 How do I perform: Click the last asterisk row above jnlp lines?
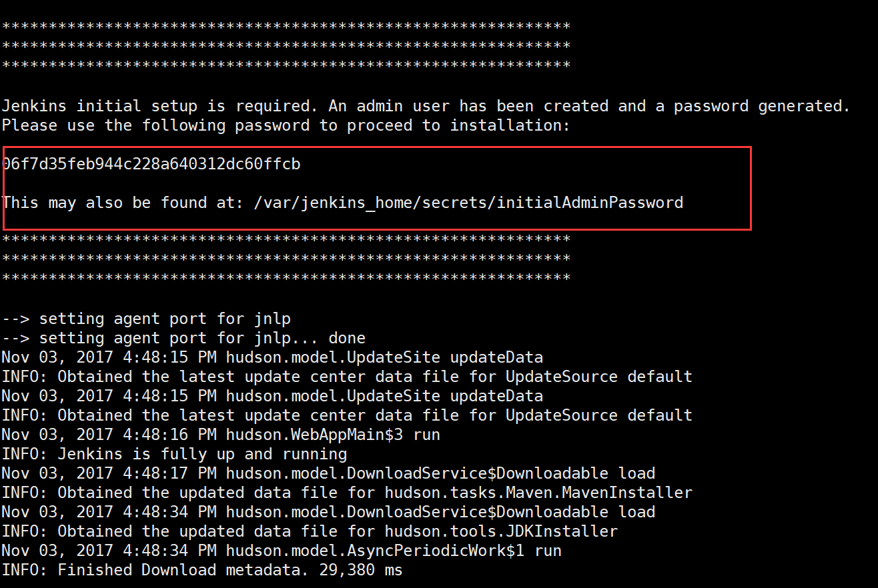tap(286, 277)
